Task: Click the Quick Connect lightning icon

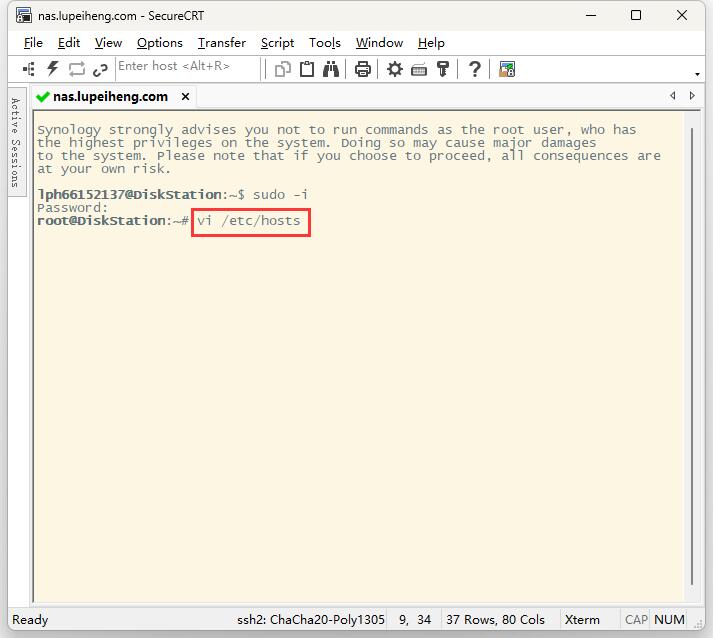Action: 53,69
